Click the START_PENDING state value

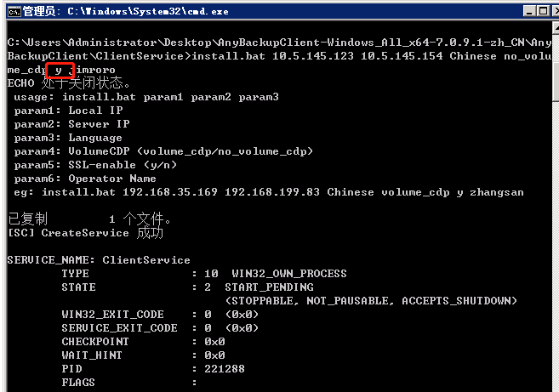pos(269,287)
